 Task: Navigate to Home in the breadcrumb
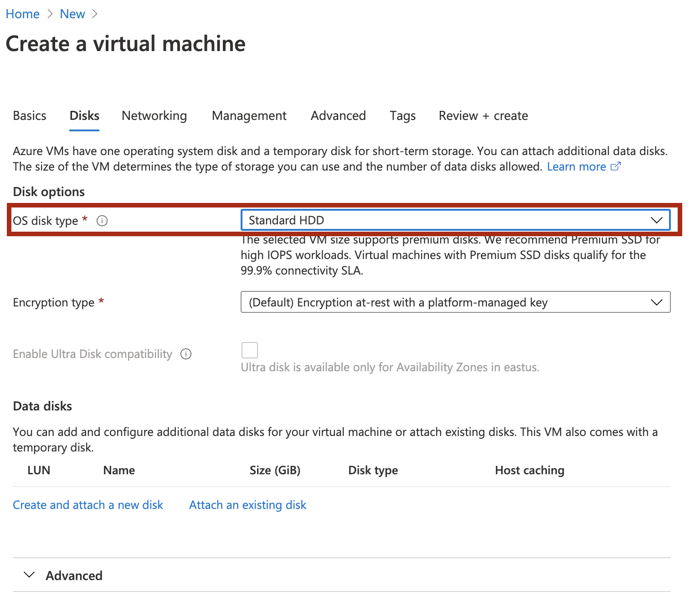[x=23, y=14]
